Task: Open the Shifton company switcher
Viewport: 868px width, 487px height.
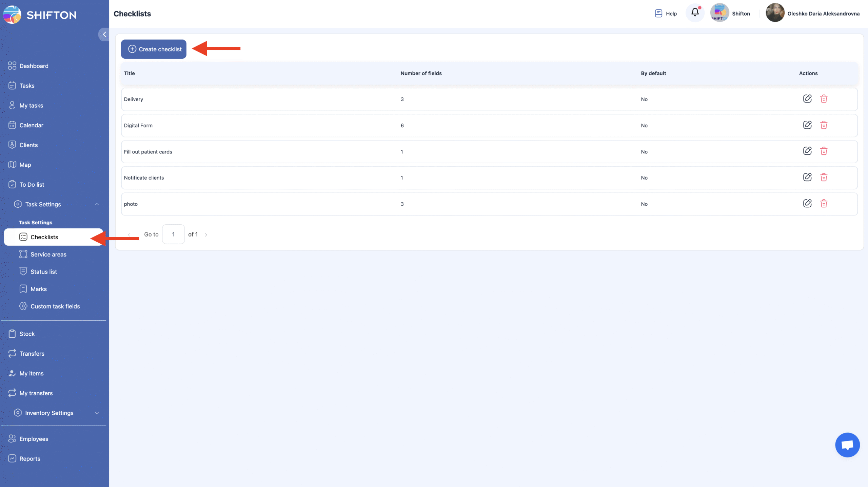Action: point(730,13)
